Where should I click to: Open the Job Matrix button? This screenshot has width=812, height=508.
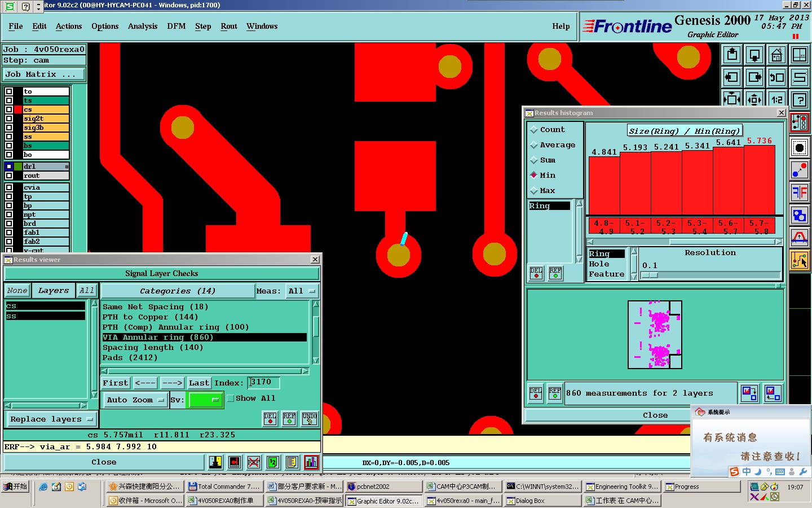44,74
